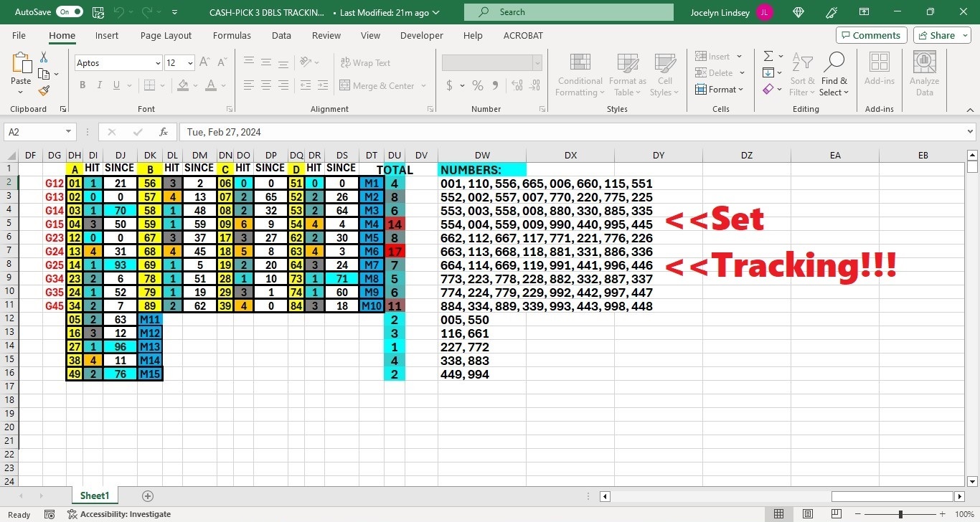The width and height of the screenshot is (980, 522).
Task: Open the Developer ribbon tab
Action: [421, 35]
